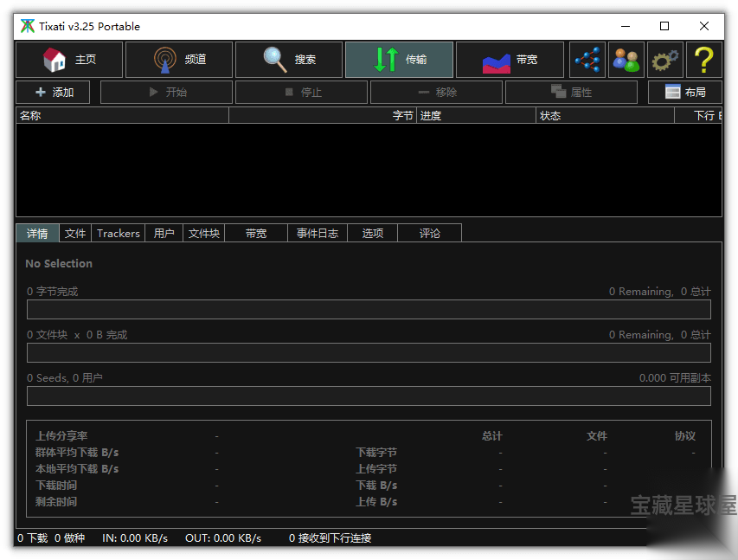The height and width of the screenshot is (560, 738).
Task: Click 'IN: 0.00 KB/s' in status bar
Action: [135, 537]
